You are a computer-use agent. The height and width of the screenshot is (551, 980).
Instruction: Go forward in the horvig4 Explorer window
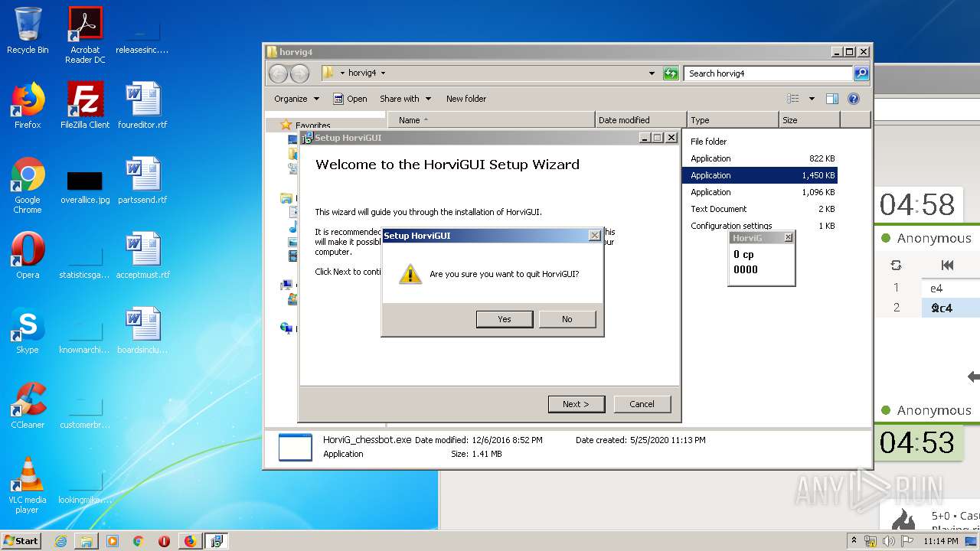(x=299, y=73)
